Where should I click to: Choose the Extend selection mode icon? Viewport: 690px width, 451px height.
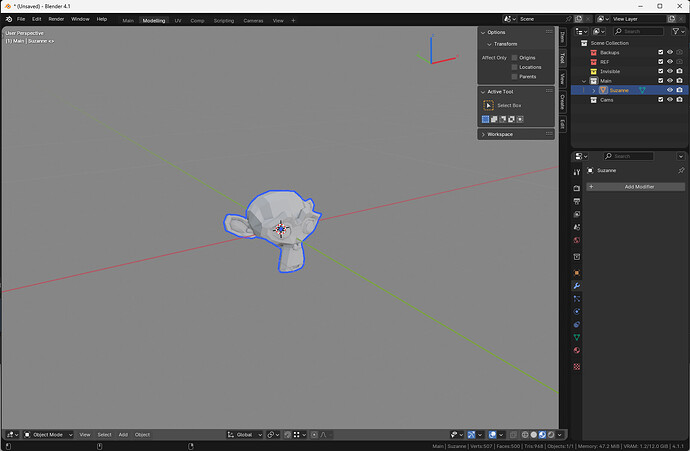(494, 119)
